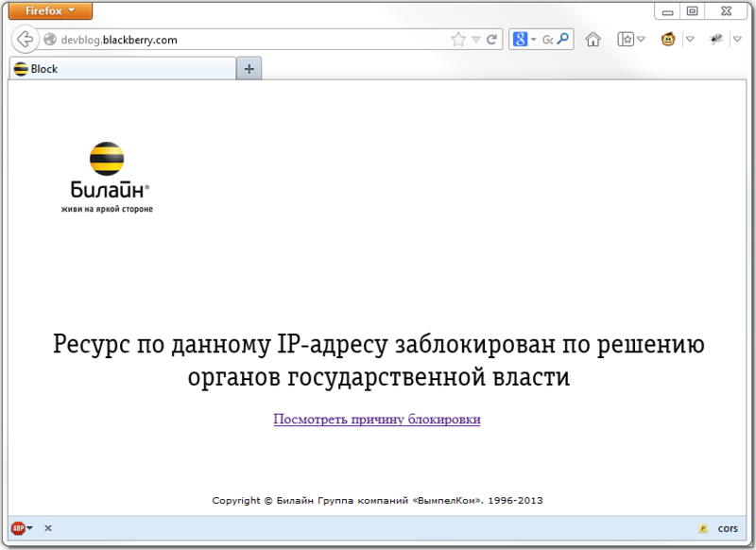This screenshot has height=550, width=756.
Task: Click the bug add-on toolbar icon
Action: (x=716, y=39)
